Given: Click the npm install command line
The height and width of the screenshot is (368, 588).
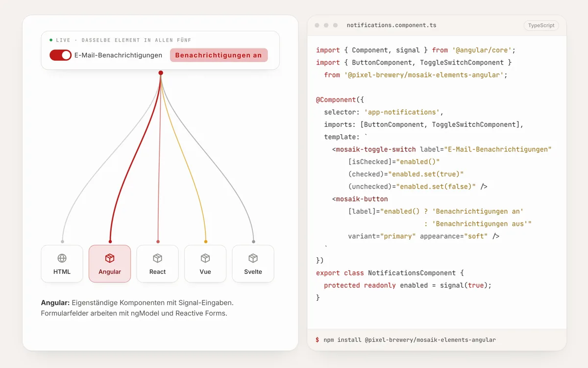Looking at the screenshot, I should (410, 340).
